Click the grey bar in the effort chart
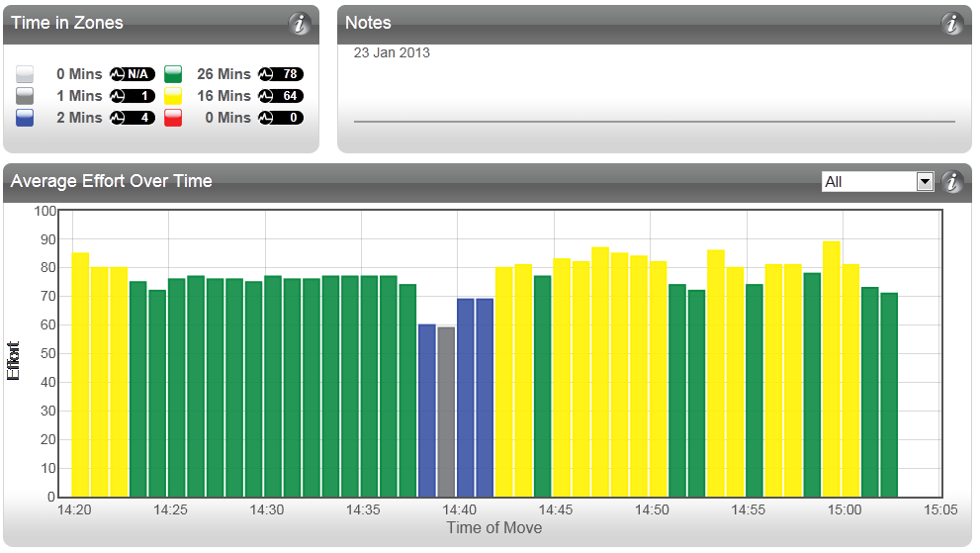This screenshot has height=553, width=980. pos(446,411)
